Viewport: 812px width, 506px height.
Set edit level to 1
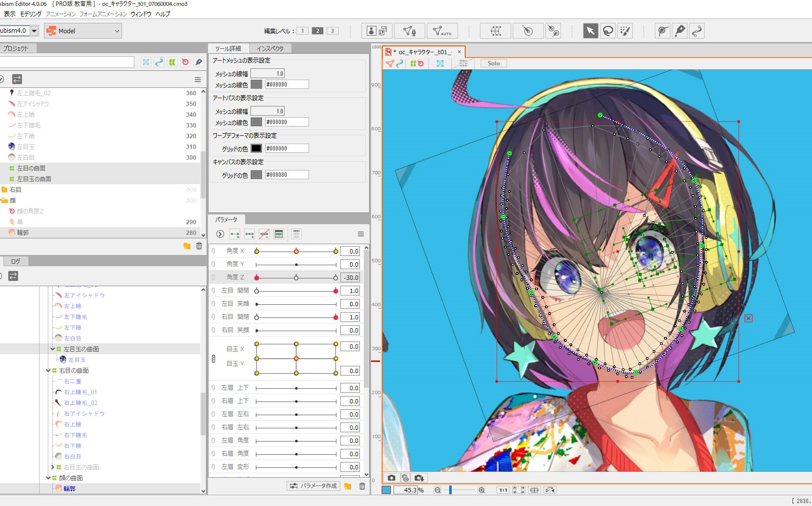tap(302, 31)
